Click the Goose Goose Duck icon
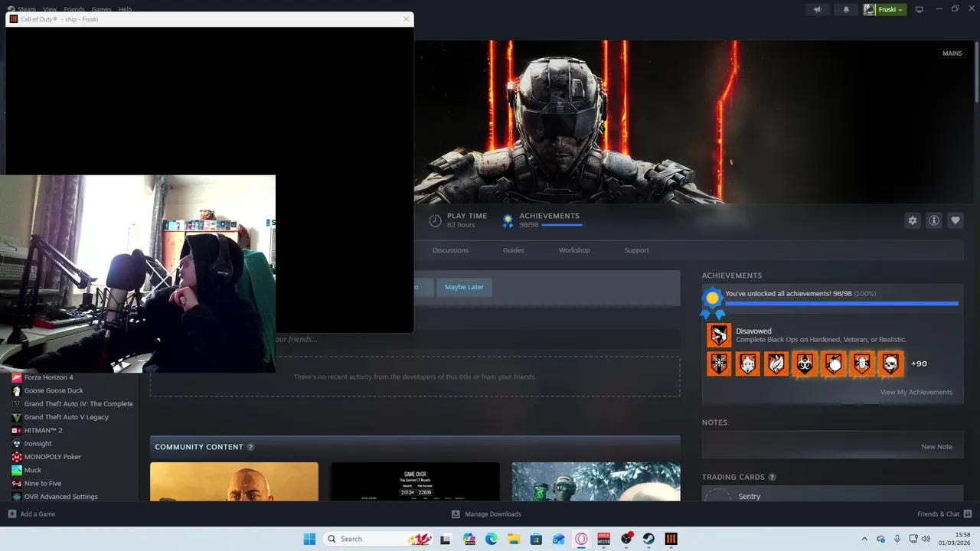Image resolution: width=980 pixels, height=551 pixels. pyautogui.click(x=17, y=390)
